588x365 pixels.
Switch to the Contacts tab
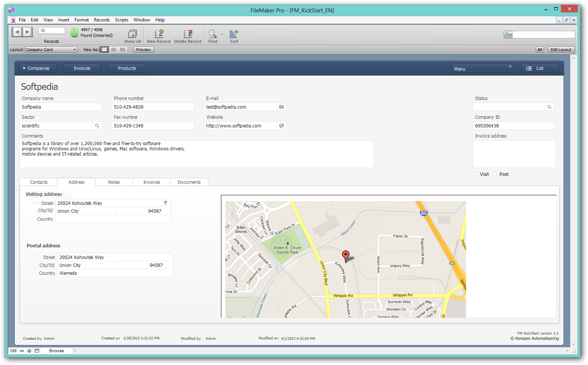point(39,182)
